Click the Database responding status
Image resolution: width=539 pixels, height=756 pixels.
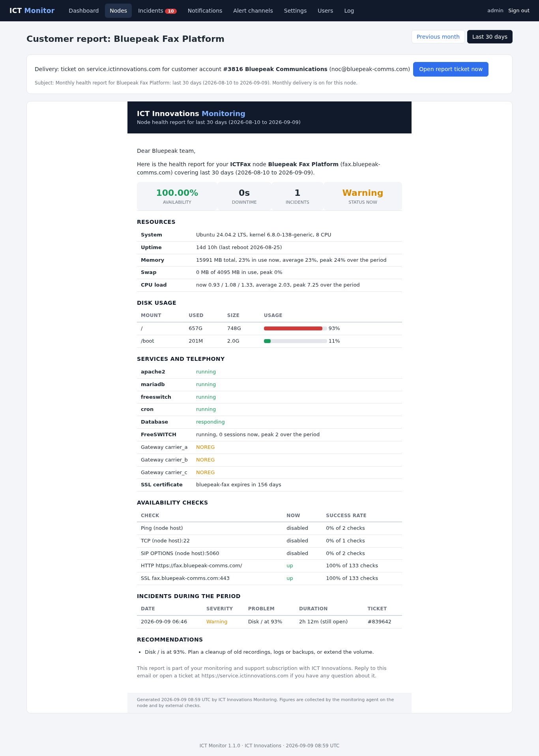point(210,422)
